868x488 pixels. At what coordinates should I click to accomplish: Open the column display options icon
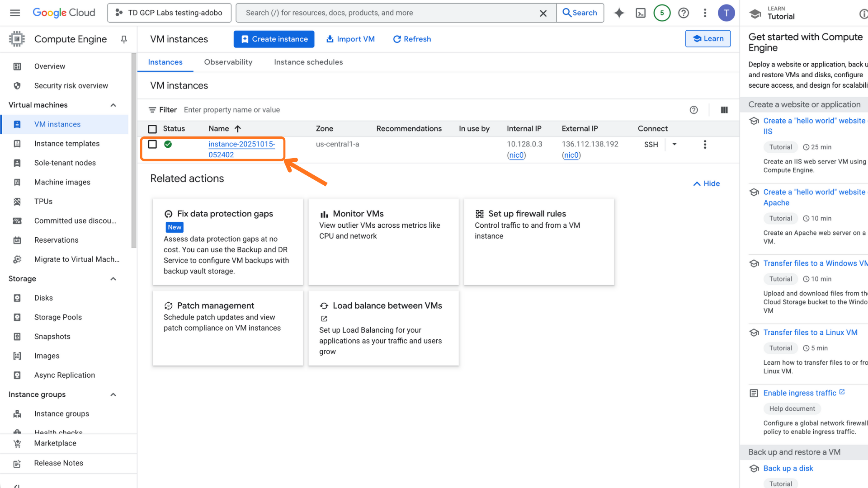pos(724,110)
